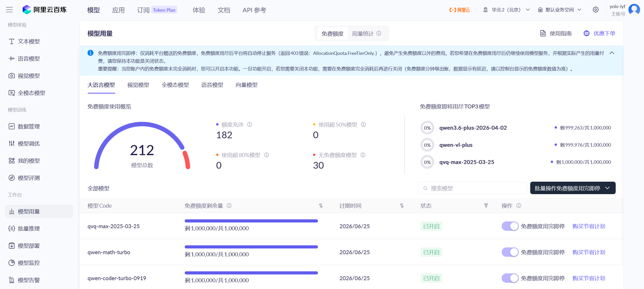Click info icon next to 操作 header

coord(519,206)
